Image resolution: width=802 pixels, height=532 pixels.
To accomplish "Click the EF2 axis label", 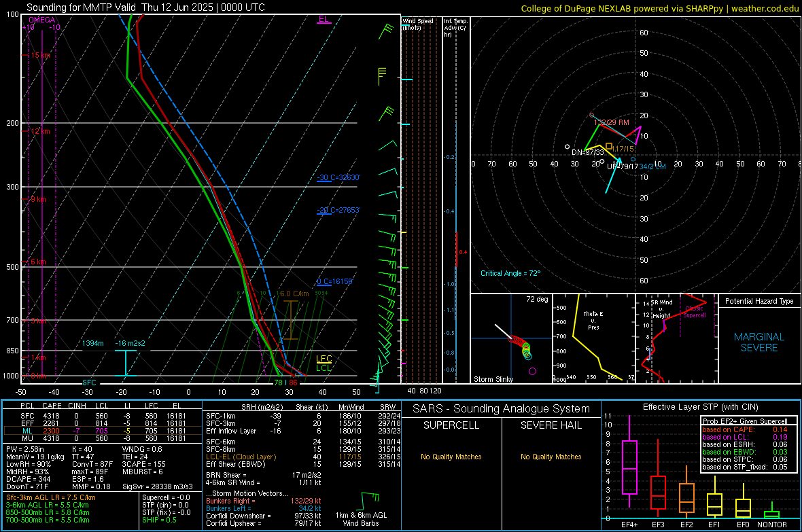I will pyautogui.click(x=686, y=525).
